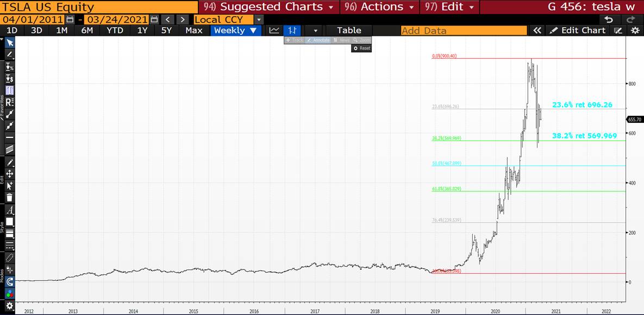
Task: Select the horizontal line drawing tool
Action: click(x=10, y=137)
